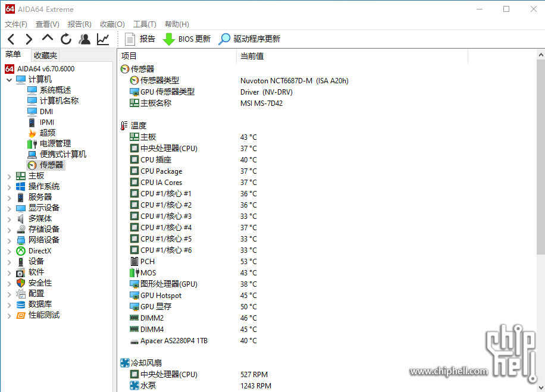The image size is (545, 392).
Task: Expand the 显示设备 tree node
Action: (10, 209)
